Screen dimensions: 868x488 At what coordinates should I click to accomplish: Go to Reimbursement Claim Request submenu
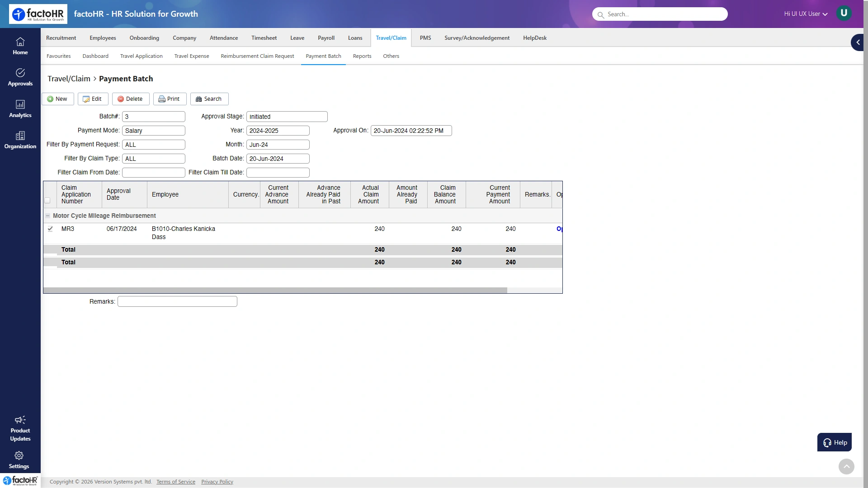pyautogui.click(x=257, y=56)
